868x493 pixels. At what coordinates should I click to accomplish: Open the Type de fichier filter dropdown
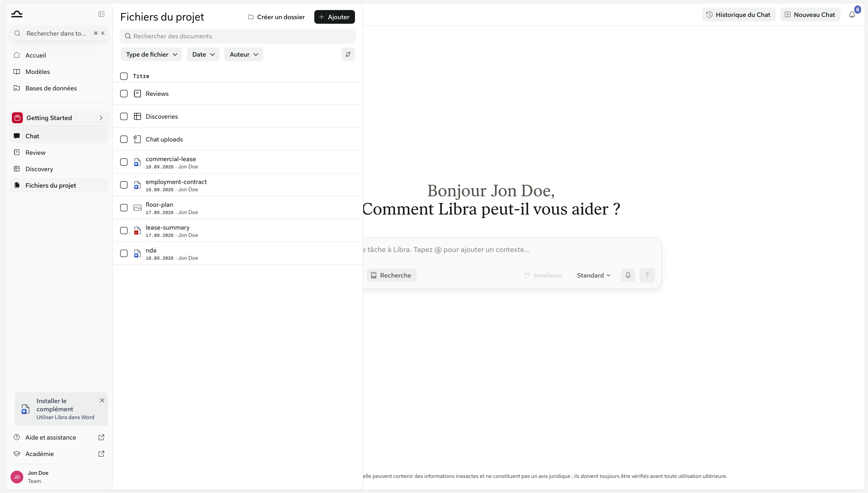151,55
